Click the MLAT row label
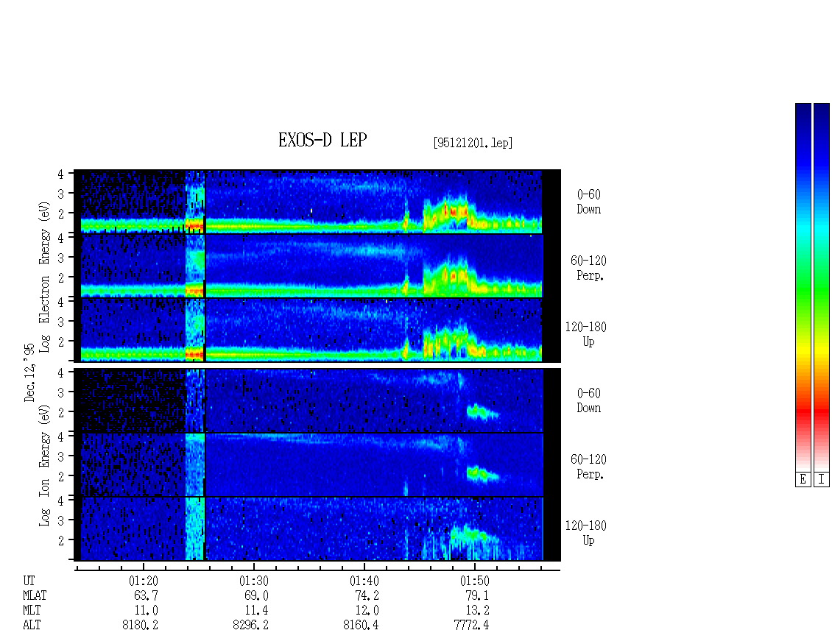 [x=35, y=595]
